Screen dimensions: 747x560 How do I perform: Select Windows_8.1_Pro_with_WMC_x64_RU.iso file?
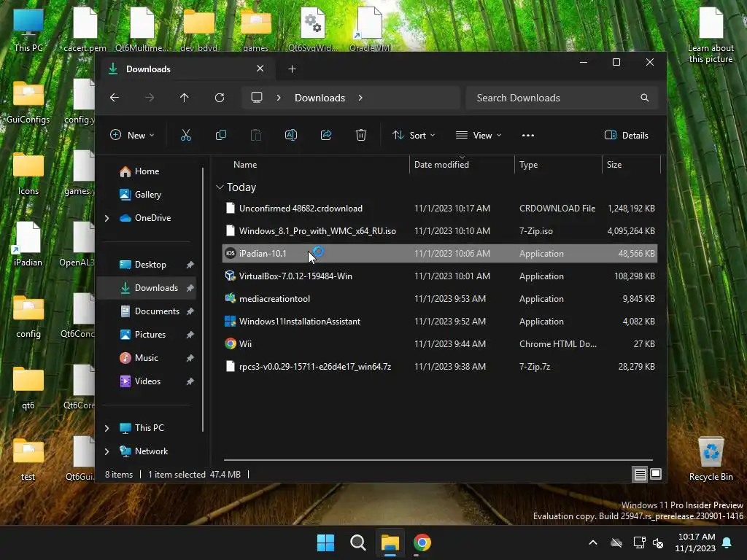click(440, 231)
